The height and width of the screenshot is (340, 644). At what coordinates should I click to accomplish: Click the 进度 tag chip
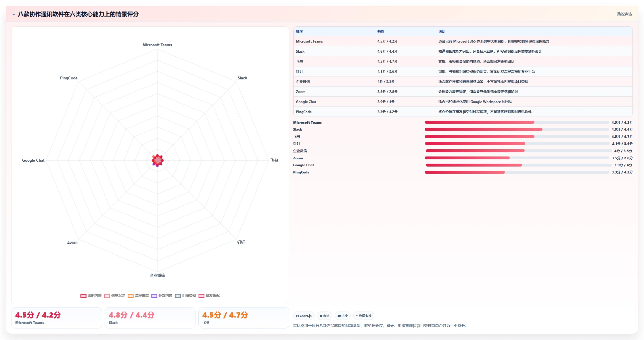(343, 316)
